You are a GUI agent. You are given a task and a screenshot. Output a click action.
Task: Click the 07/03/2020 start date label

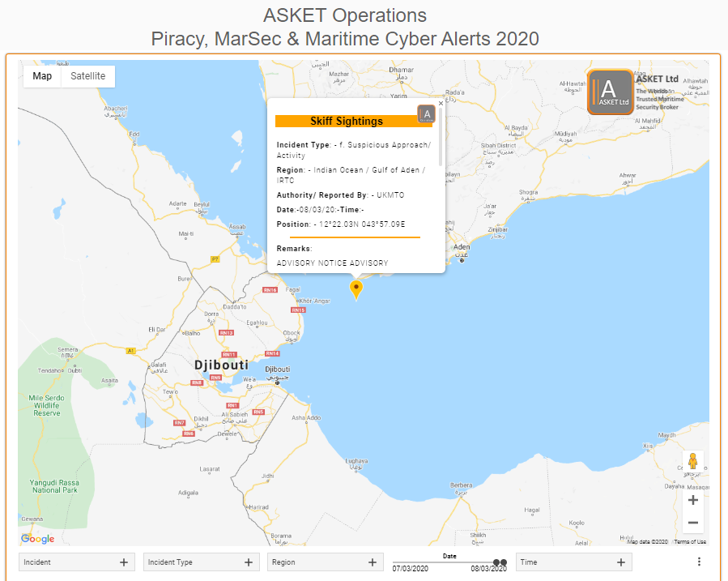tap(411, 569)
